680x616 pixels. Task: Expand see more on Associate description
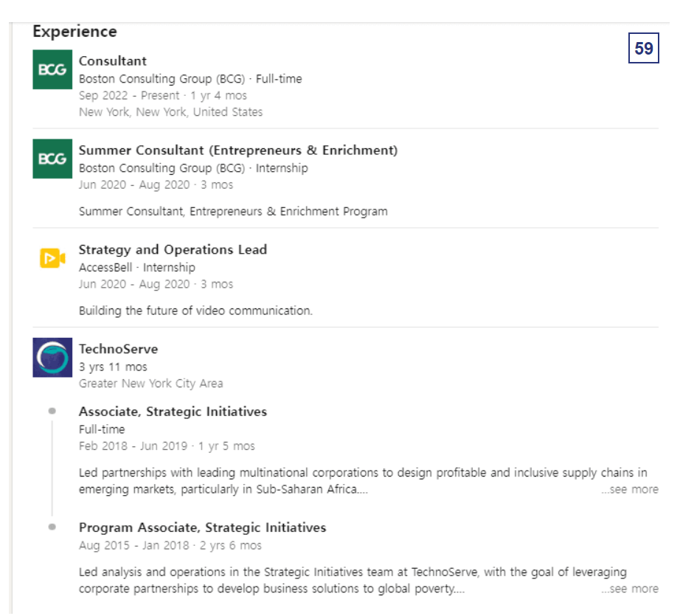pyautogui.click(x=630, y=489)
